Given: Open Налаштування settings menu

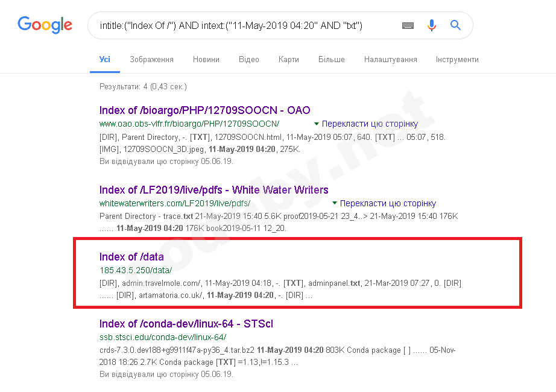Looking at the screenshot, I should 391,60.
